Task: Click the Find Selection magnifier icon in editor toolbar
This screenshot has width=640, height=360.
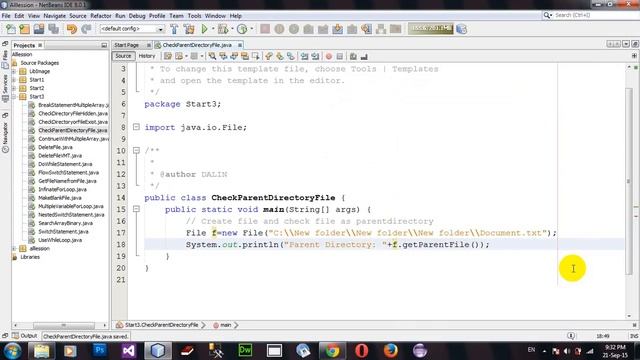Action: pos(212,56)
